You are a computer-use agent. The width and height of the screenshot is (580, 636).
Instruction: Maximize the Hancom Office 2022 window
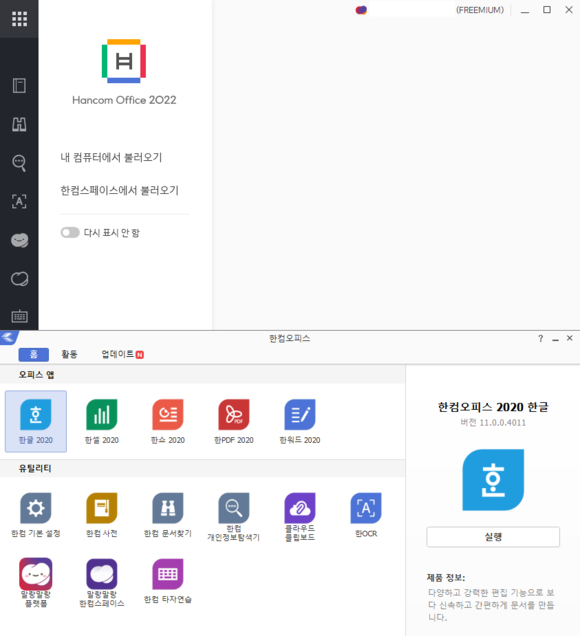(547, 10)
